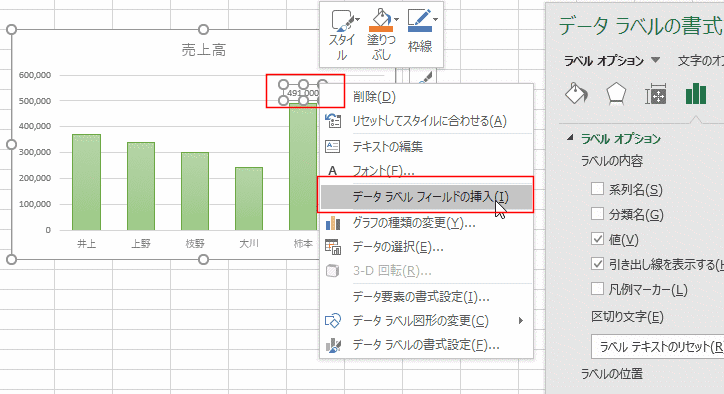The width and height of the screenshot is (724, 394).
Task: Toggle the 凡例マーカー(L) checkbox
Action: click(597, 289)
